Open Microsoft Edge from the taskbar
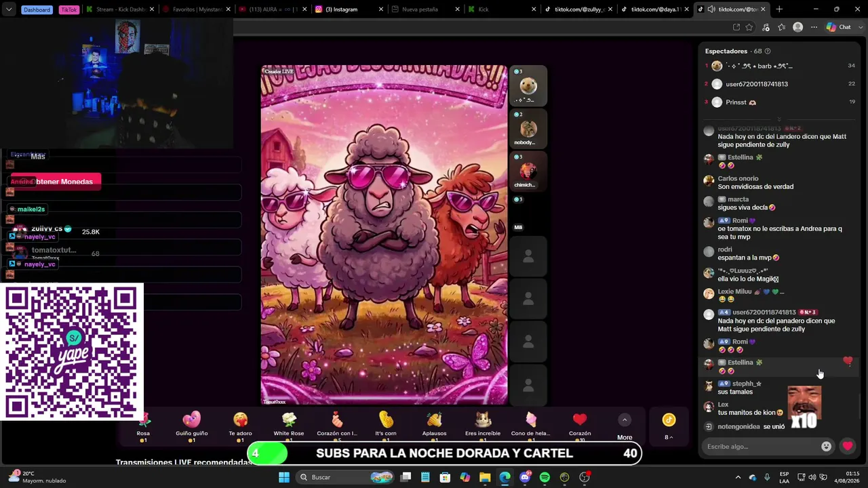The height and width of the screenshot is (488, 868). click(505, 477)
